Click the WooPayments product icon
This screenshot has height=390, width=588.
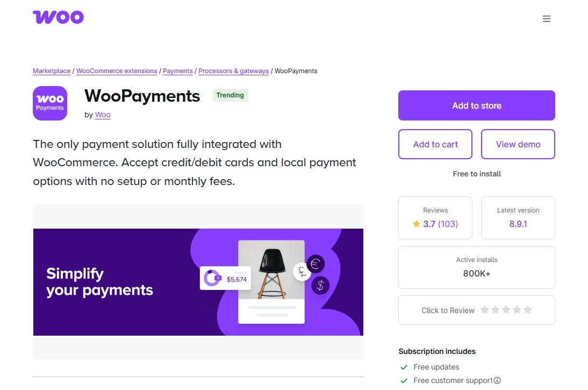pos(50,103)
